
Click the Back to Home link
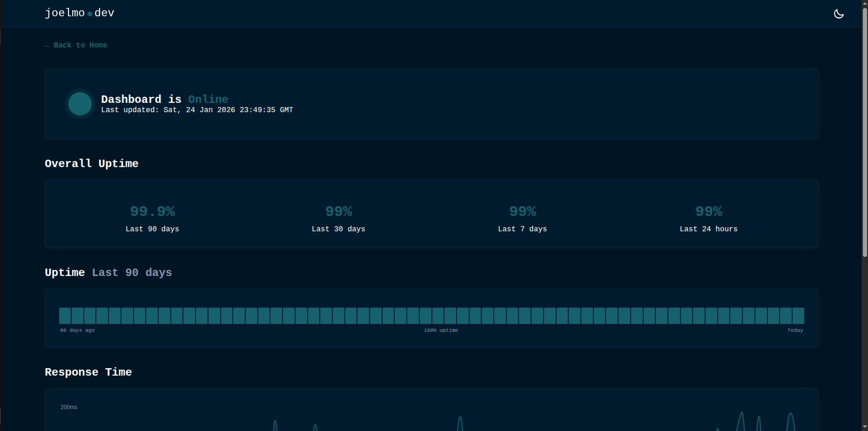(x=80, y=45)
